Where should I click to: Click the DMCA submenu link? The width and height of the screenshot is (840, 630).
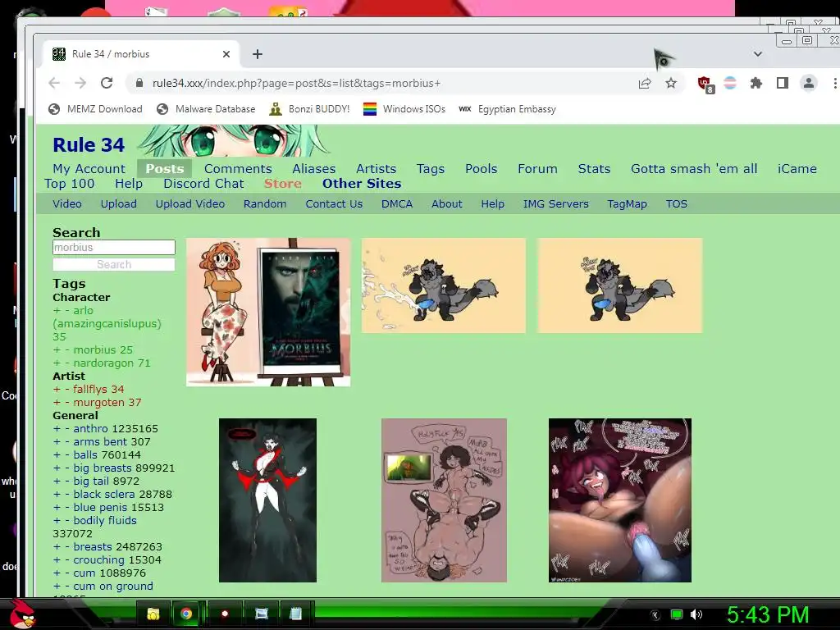click(x=397, y=204)
